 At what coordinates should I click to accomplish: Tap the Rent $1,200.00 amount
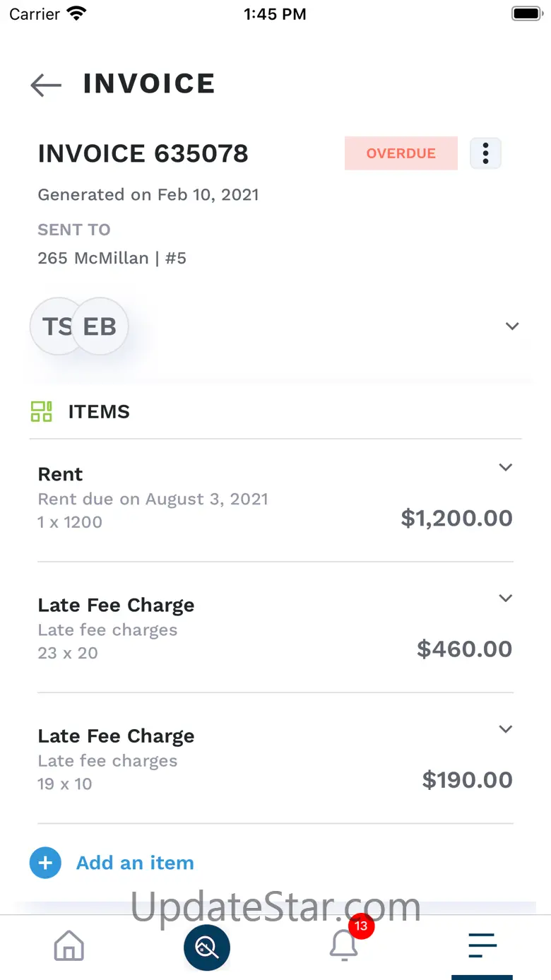click(456, 518)
